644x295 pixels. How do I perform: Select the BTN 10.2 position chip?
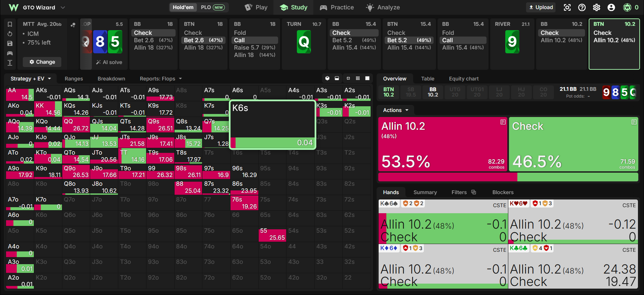(x=389, y=92)
